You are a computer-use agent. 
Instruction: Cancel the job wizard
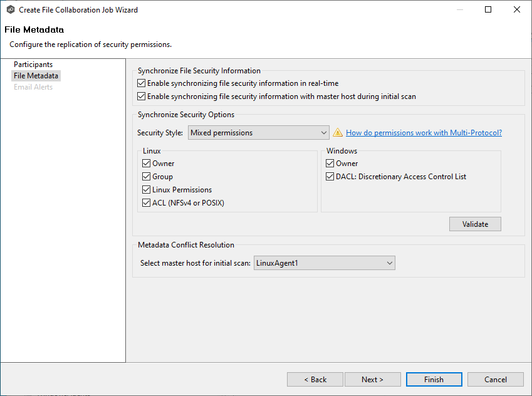(495, 380)
